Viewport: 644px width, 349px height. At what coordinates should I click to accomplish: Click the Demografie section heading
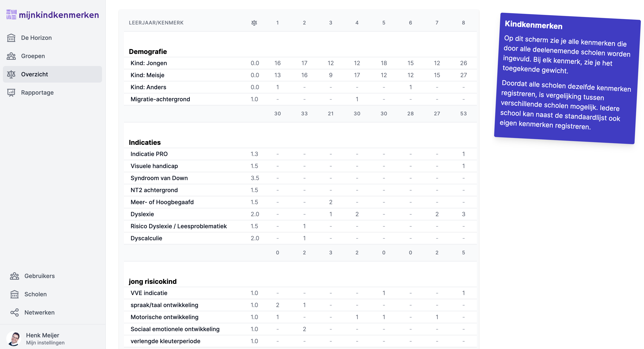tap(148, 51)
